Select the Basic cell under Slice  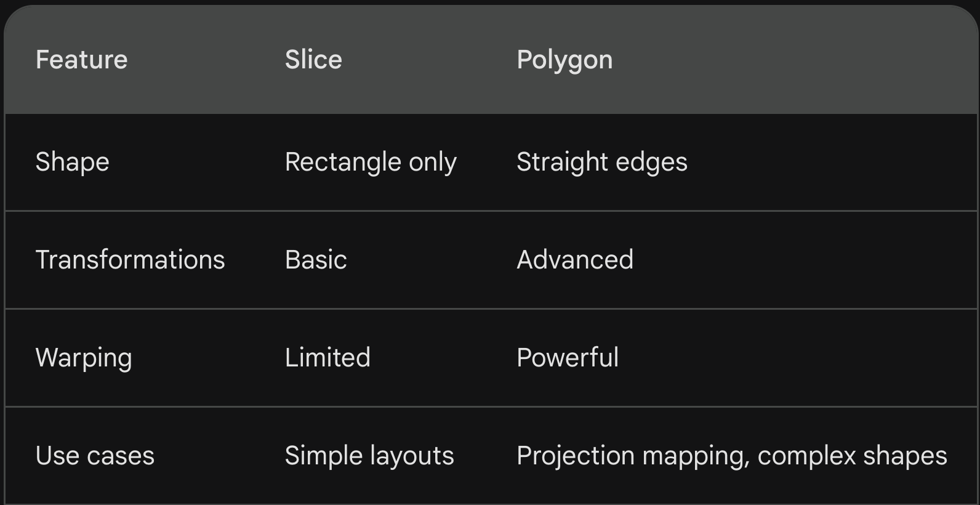point(316,260)
